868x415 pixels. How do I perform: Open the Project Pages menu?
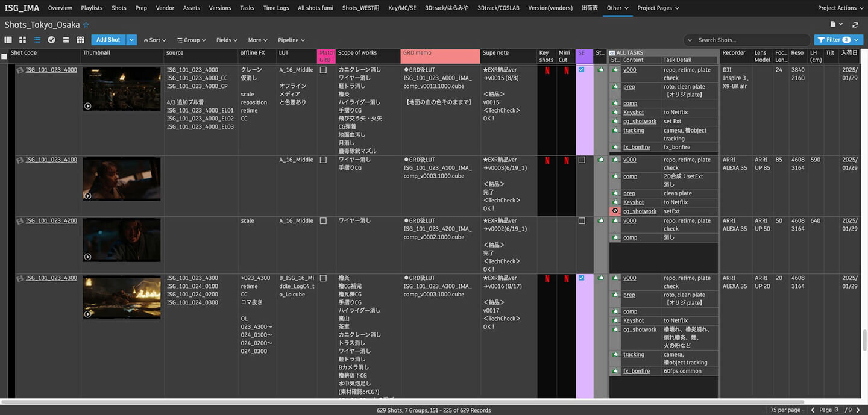(658, 8)
